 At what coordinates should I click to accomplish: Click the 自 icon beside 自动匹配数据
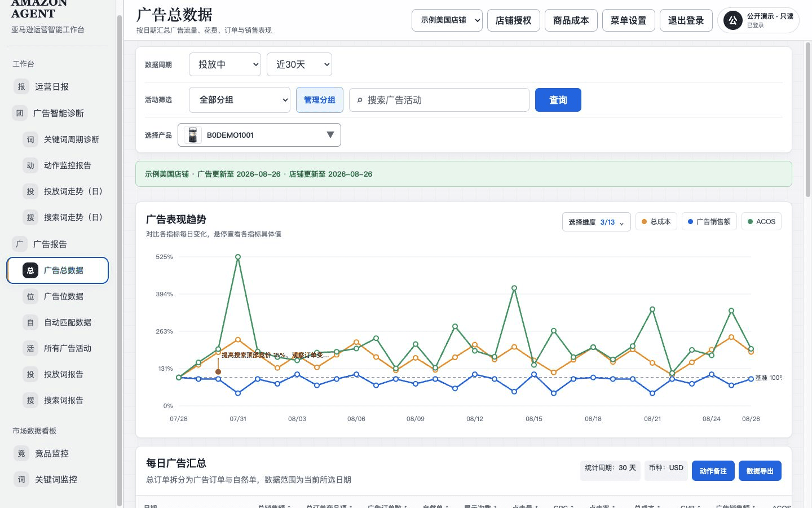[30, 322]
